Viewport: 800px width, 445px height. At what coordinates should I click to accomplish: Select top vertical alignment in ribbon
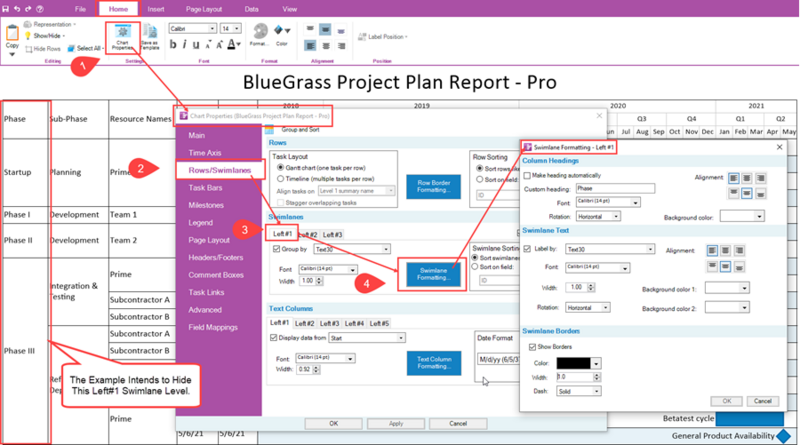tap(310, 30)
